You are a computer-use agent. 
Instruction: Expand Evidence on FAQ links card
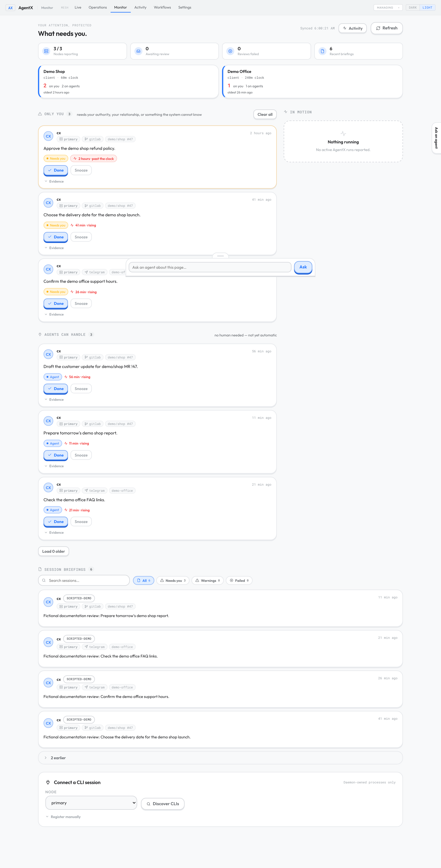pyautogui.click(x=54, y=533)
